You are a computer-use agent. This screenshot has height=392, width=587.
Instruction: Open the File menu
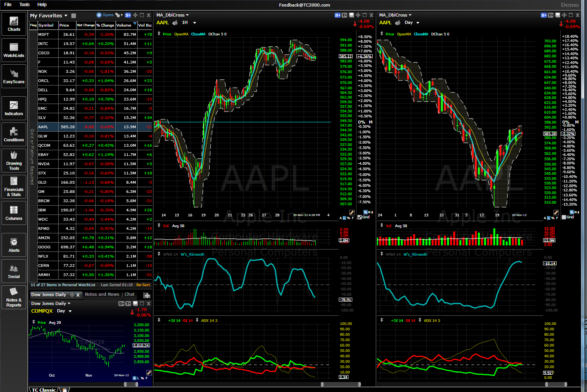pyautogui.click(x=8, y=5)
